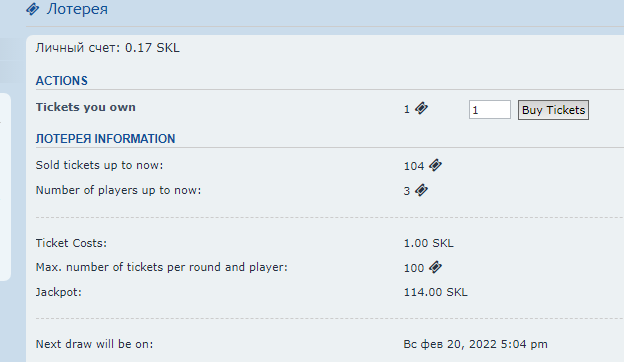Click the Jackpot label
This screenshot has width=624, height=362.
click(x=58, y=292)
